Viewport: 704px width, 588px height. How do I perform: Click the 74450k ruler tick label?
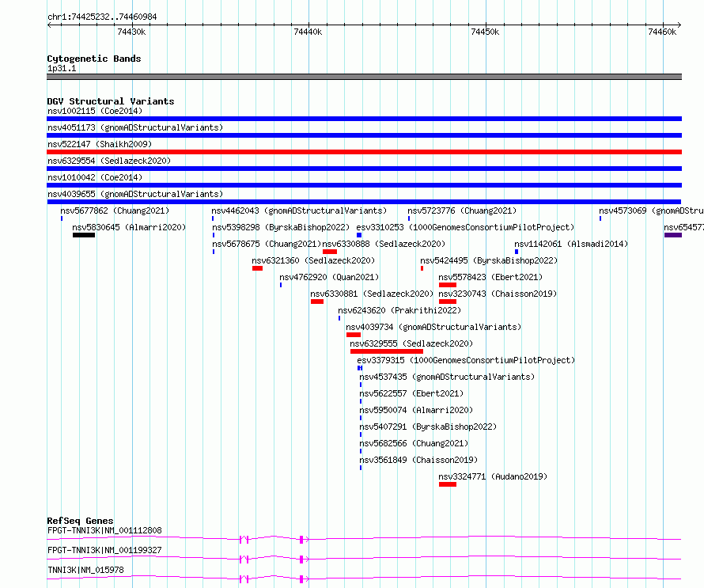485,32
